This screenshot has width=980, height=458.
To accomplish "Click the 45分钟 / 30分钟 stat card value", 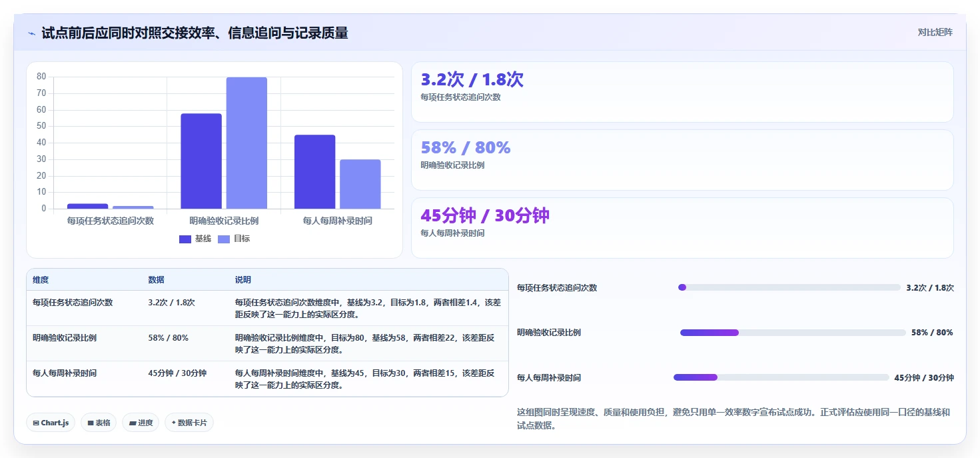I will [485, 215].
